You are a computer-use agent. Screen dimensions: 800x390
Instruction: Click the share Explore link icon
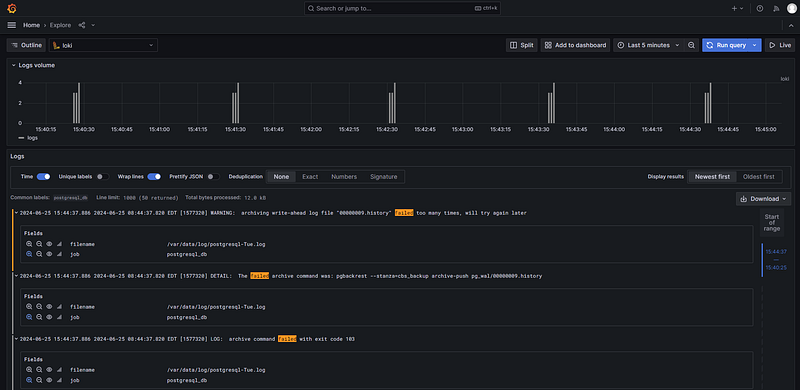point(82,25)
